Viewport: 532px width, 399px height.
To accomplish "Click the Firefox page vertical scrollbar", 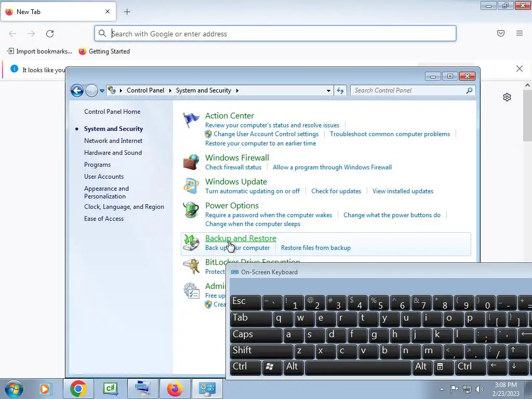I will (x=527, y=115).
